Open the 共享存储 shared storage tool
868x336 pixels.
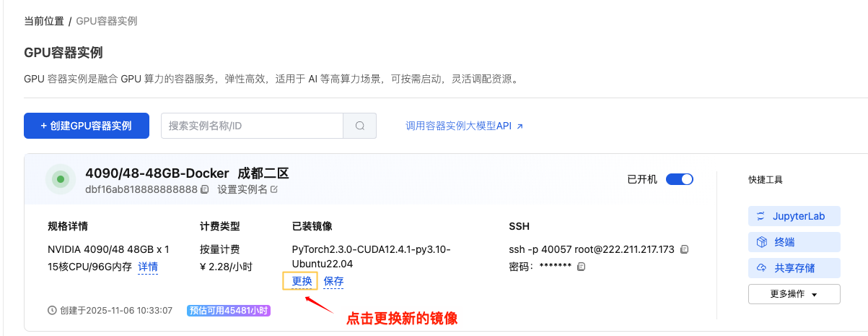coord(794,268)
